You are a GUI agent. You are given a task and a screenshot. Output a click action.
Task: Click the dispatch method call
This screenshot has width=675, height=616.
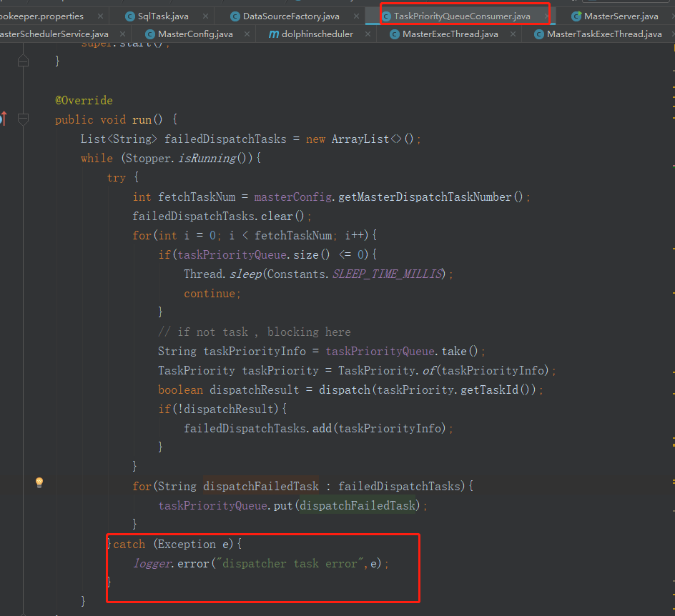(345, 389)
